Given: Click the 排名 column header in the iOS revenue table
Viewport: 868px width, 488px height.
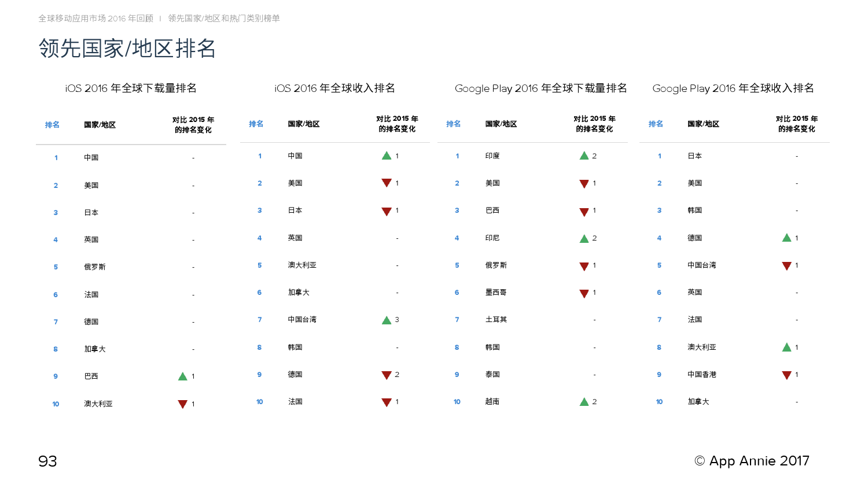Looking at the screenshot, I should [x=256, y=124].
